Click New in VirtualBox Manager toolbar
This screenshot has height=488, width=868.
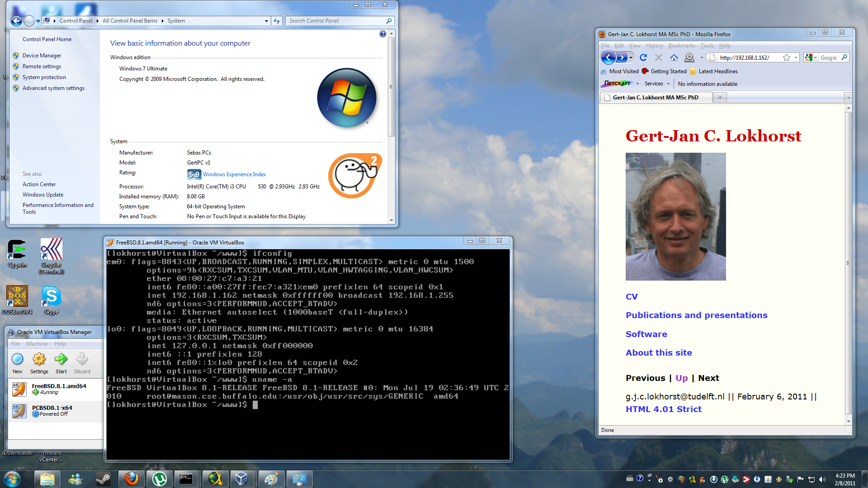click(17, 363)
